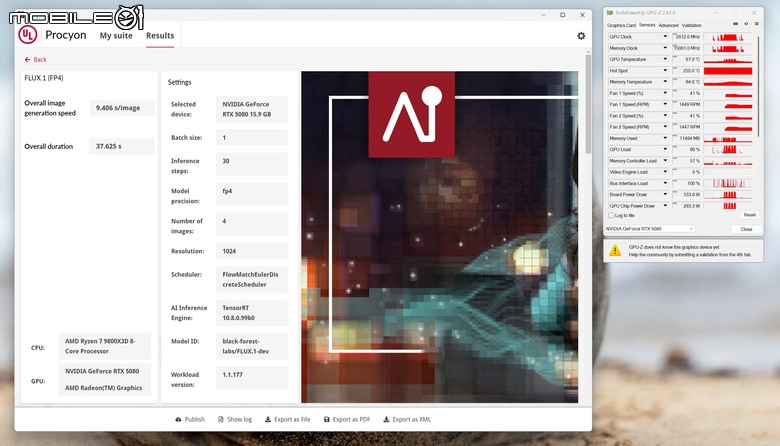Click the 2812.0 MHz GPU Clock reading
The width and height of the screenshot is (780, 446).
687,37
